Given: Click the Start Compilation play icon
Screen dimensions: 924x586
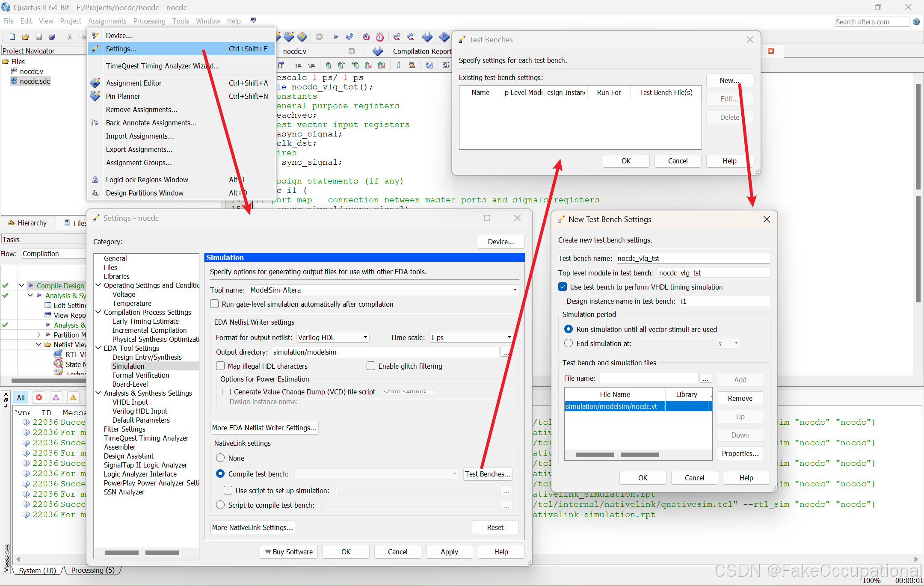Looking at the screenshot, I should (336, 37).
